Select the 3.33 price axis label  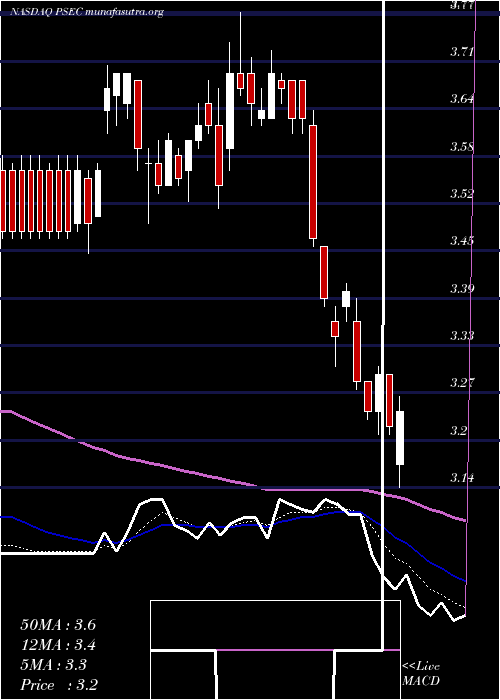(462, 336)
